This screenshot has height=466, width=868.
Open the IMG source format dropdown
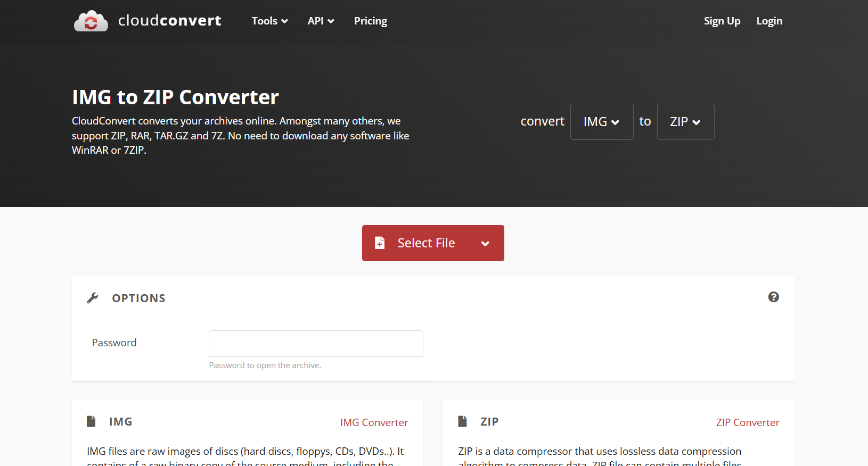point(602,122)
